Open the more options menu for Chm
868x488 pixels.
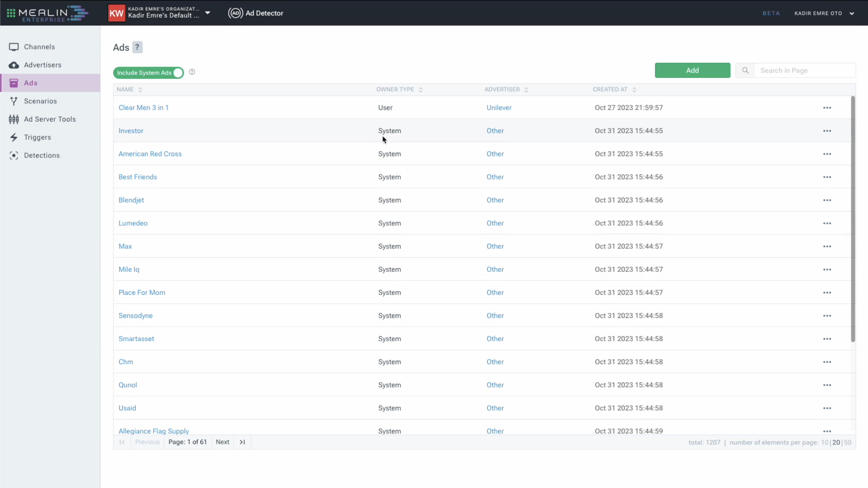[x=827, y=362]
